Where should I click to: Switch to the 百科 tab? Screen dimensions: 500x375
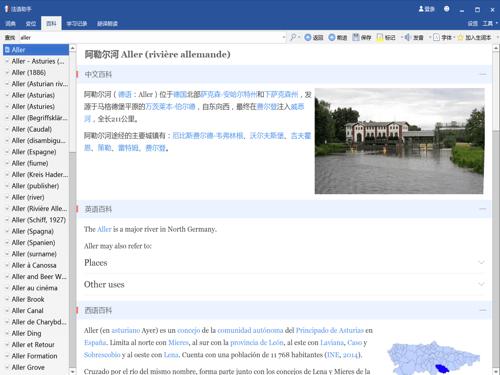tap(51, 23)
